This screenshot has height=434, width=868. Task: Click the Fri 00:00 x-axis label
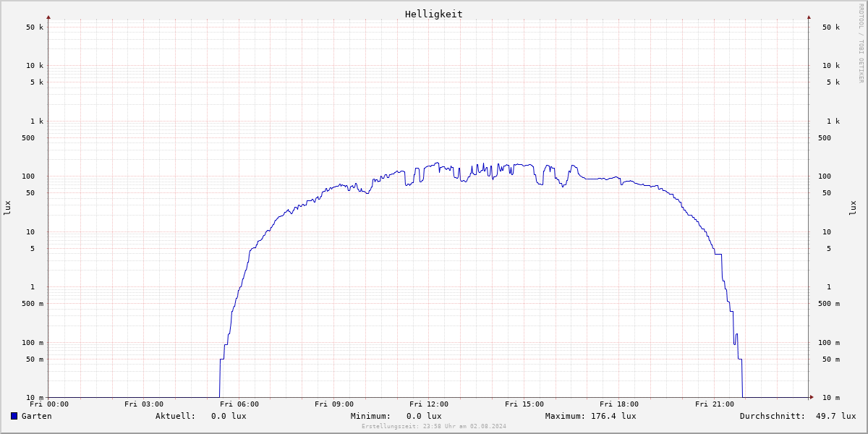tap(49, 404)
